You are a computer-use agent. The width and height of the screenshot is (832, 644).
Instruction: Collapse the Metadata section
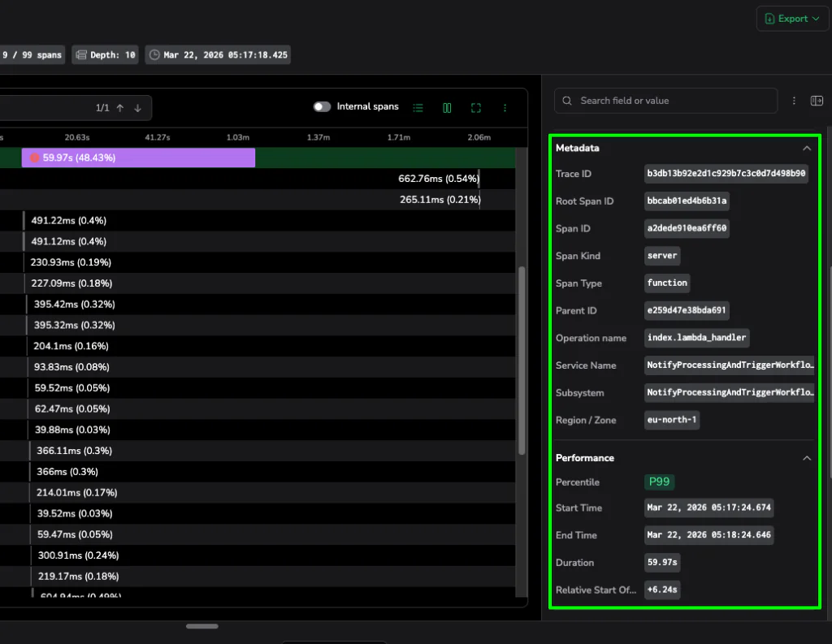pos(806,149)
